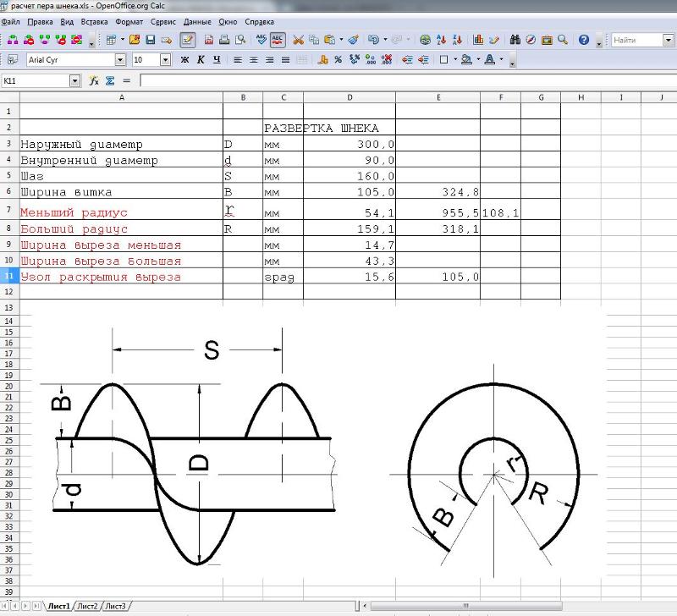
Task: Open the Вставка menu
Action: [94, 22]
